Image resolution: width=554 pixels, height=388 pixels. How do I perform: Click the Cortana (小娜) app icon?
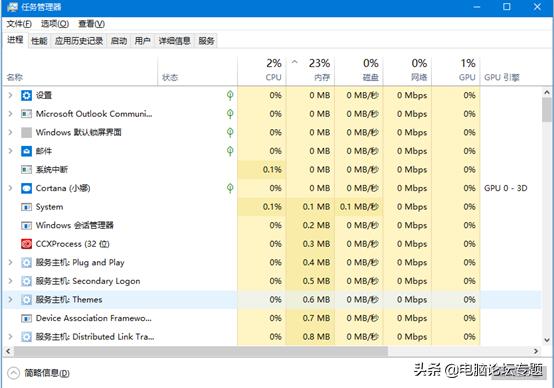(26, 188)
